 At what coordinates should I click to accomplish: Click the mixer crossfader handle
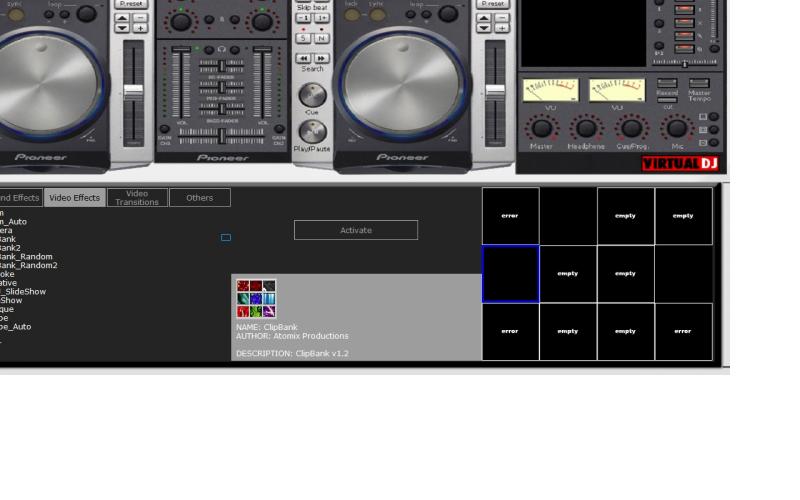pyautogui.click(x=222, y=136)
